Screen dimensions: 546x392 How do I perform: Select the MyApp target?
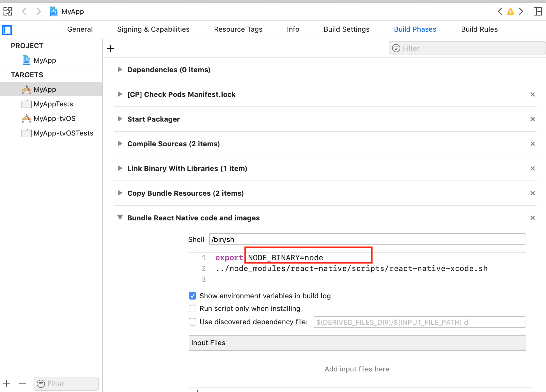pos(51,89)
